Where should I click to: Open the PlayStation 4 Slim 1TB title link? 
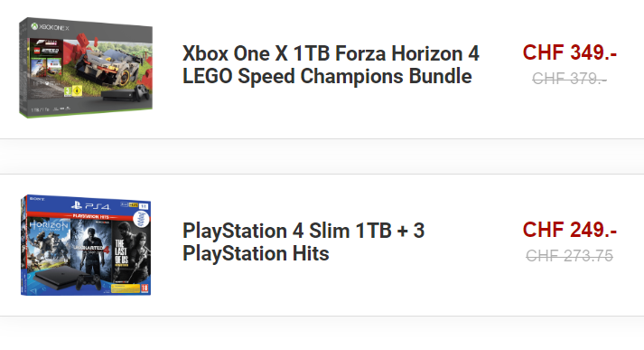[x=303, y=241]
